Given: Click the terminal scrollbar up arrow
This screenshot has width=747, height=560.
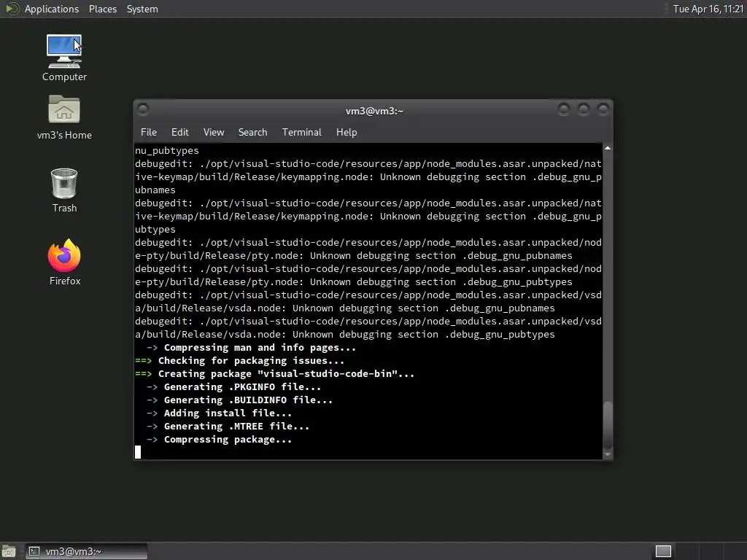Looking at the screenshot, I should (x=608, y=149).
